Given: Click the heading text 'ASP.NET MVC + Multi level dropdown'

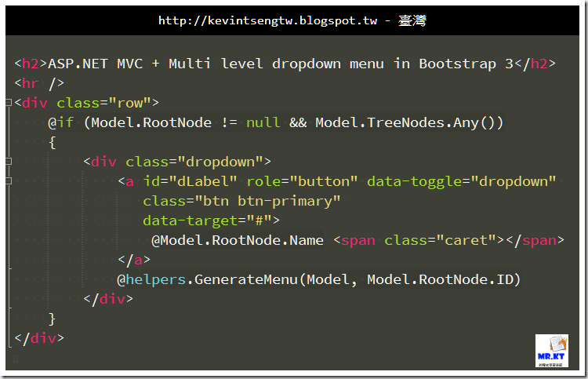Looking at the screenshot, I should point(194,64).
